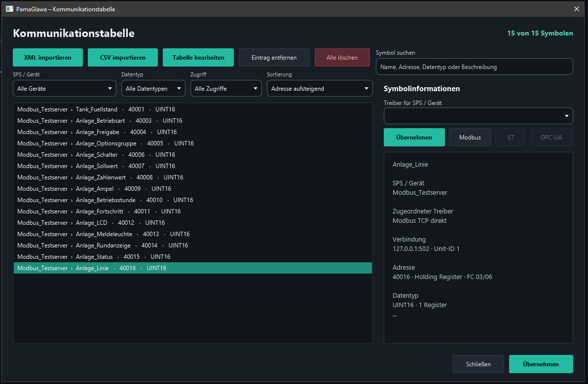Open Tabelle bearbeiten

[198, 57]
